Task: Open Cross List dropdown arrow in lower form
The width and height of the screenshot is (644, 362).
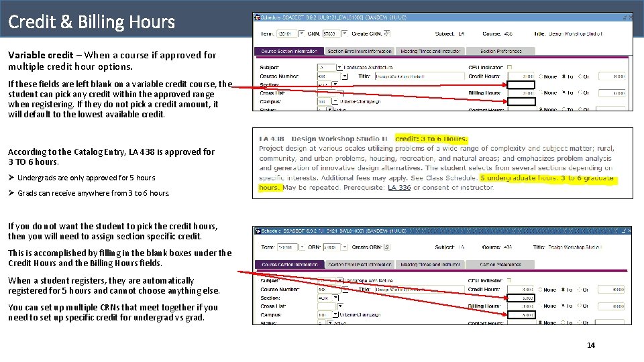Action: pyautogui.click(x=339, y=306)
